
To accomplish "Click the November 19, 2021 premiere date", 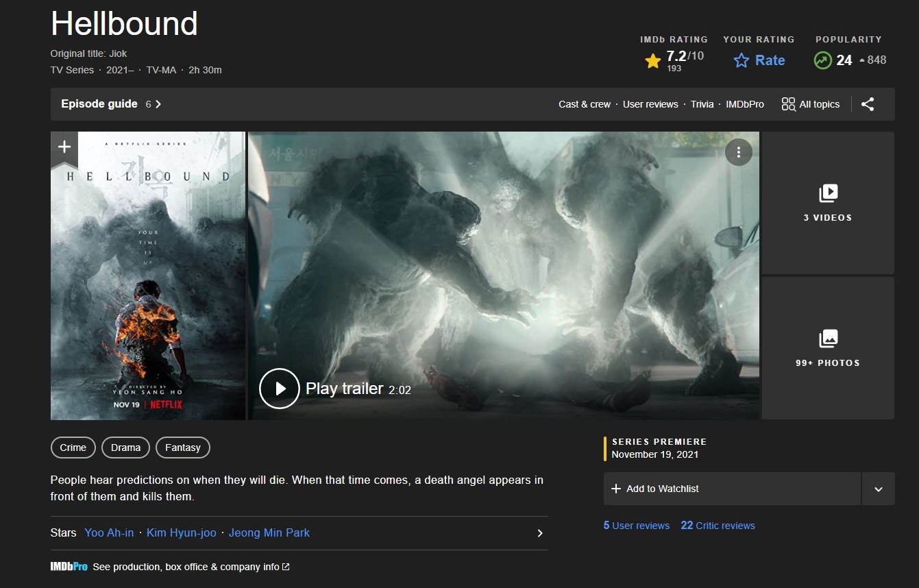I will 655,454.
